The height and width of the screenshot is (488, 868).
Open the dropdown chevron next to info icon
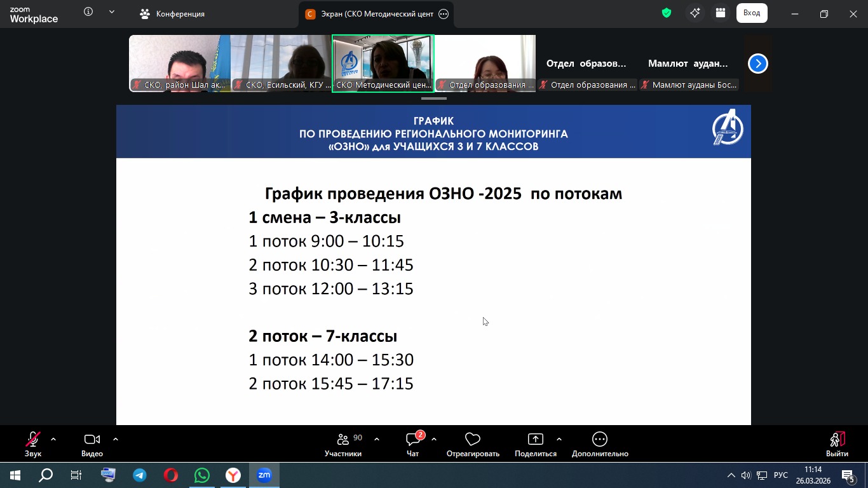coord(112,12)
